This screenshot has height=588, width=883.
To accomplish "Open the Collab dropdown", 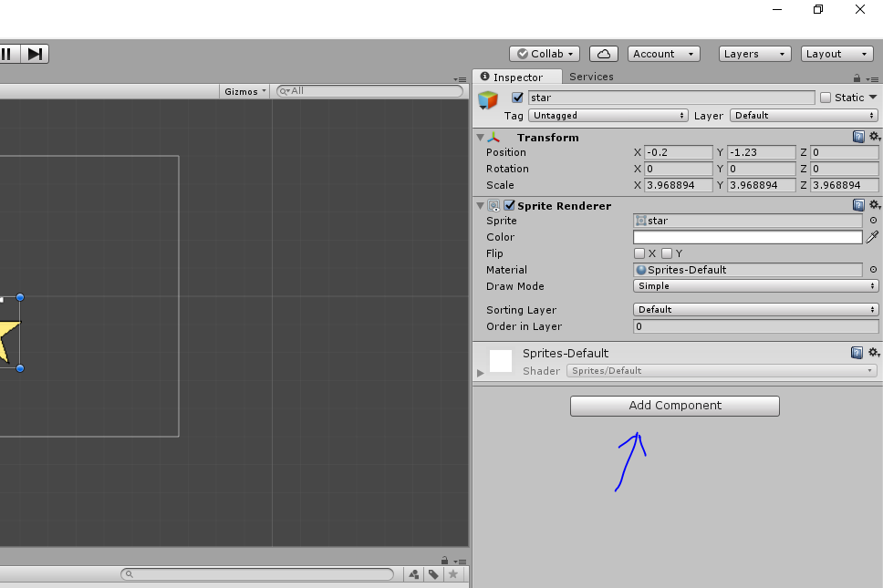I will pos(545,54).
